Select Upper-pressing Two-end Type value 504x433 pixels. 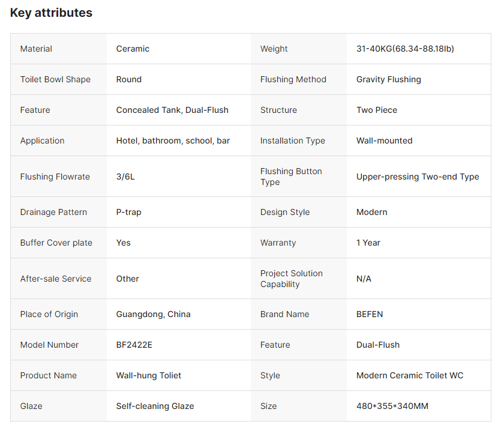tap(418, 177)
